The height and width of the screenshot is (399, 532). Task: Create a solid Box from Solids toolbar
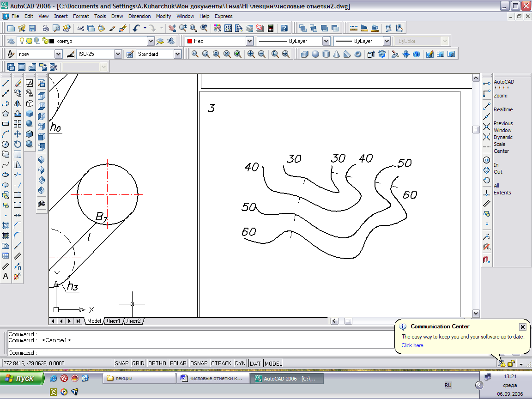click(305, 54)
